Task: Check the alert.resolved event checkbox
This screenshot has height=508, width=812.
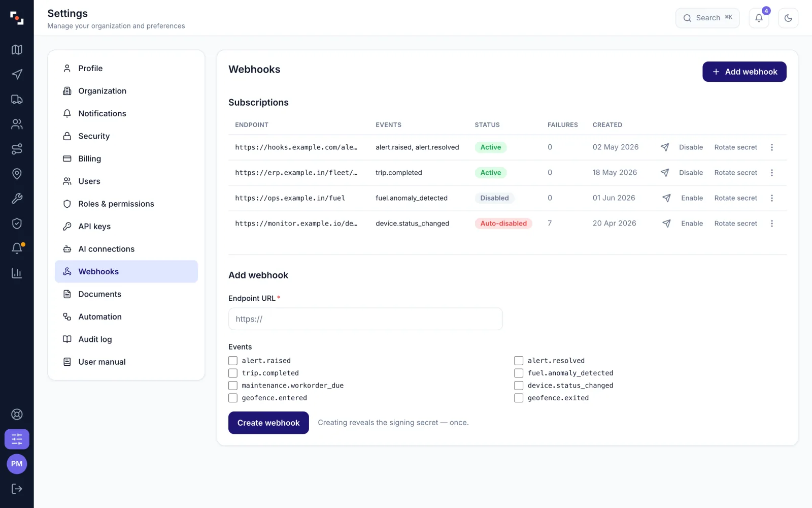Action: coord(519,361)
